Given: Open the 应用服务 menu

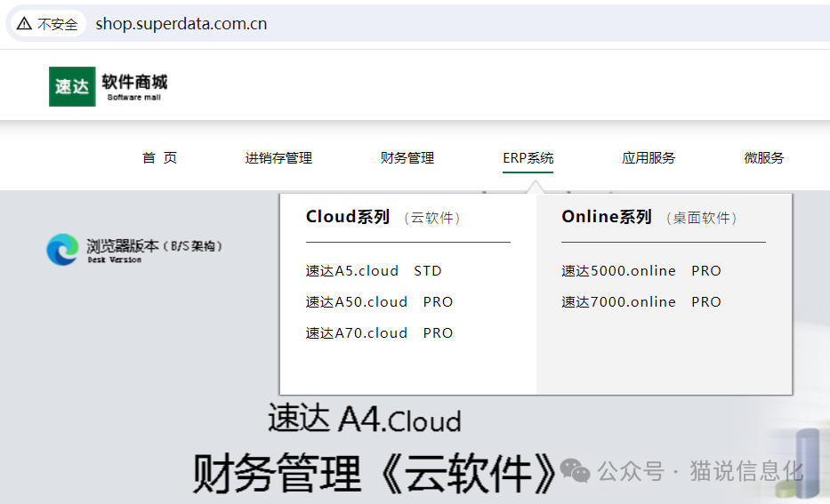Looking at the screenshot, I should coord(649,157).
